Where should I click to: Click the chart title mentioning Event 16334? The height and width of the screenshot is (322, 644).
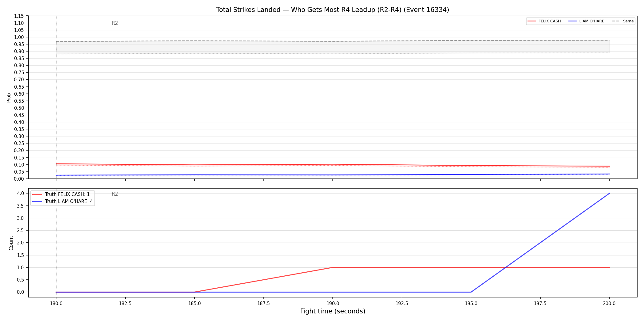click(332, 10)
